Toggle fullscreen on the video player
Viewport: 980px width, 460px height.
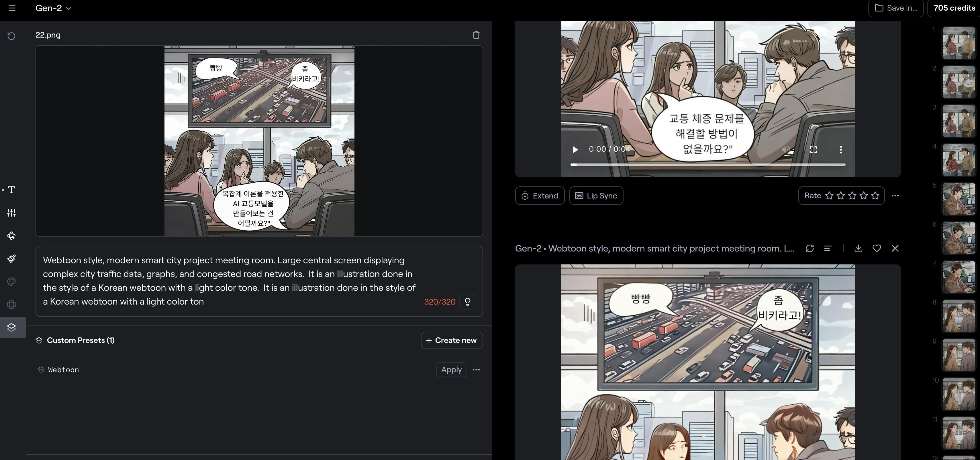point(813,150)
